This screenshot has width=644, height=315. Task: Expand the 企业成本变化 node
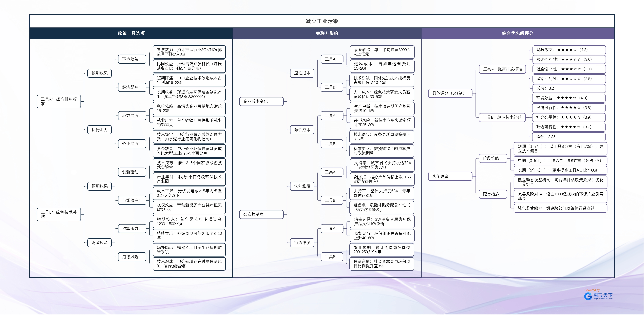pos(261,101)
